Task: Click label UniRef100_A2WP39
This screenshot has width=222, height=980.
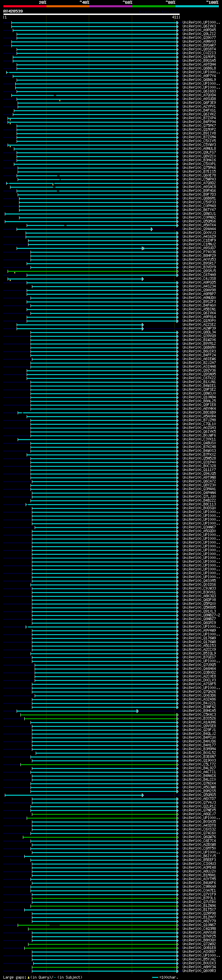Action: pyautogui.click(x=199, y=328)
